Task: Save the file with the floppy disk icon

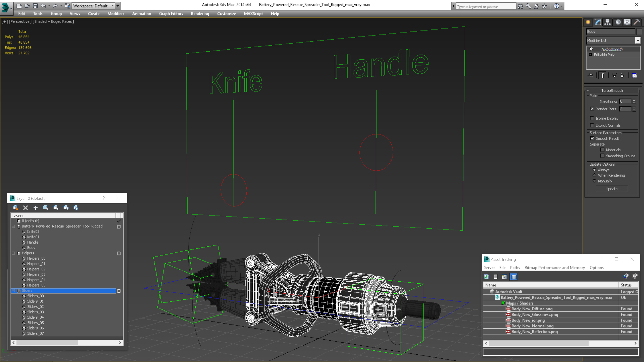Action: click(35, 6)
